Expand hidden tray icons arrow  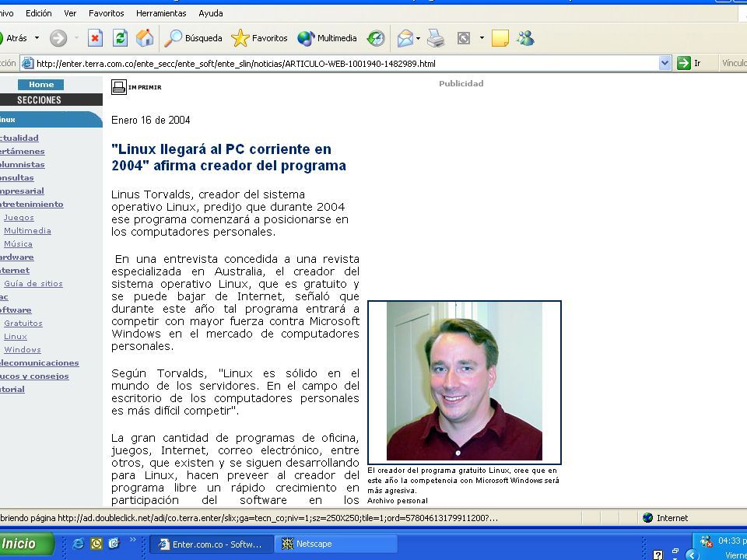pyautogui.click(x=692, y=555)
